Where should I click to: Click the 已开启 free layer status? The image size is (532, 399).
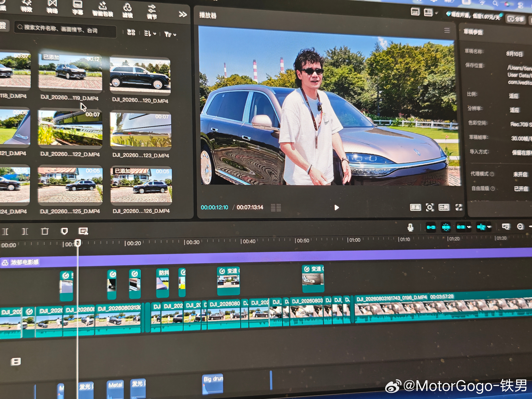521,189
